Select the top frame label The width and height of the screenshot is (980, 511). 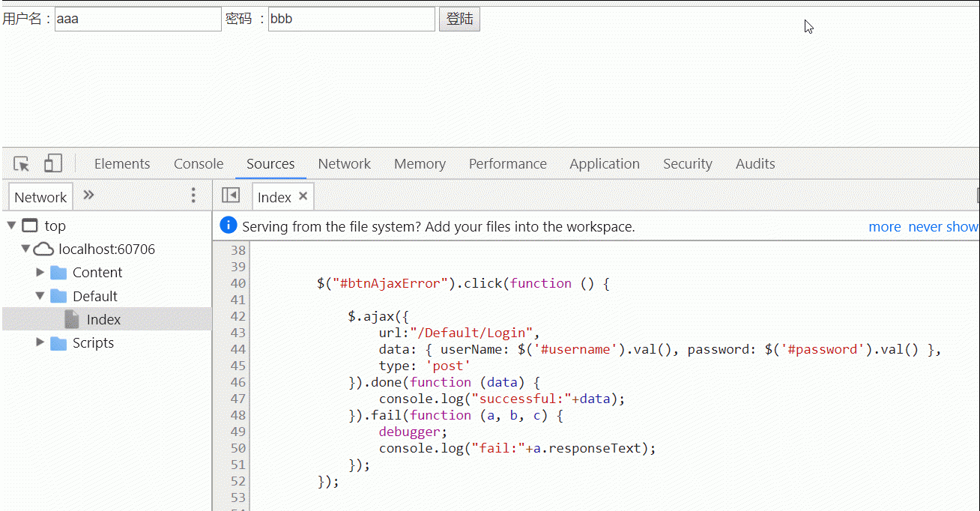(x=55, y=226)
